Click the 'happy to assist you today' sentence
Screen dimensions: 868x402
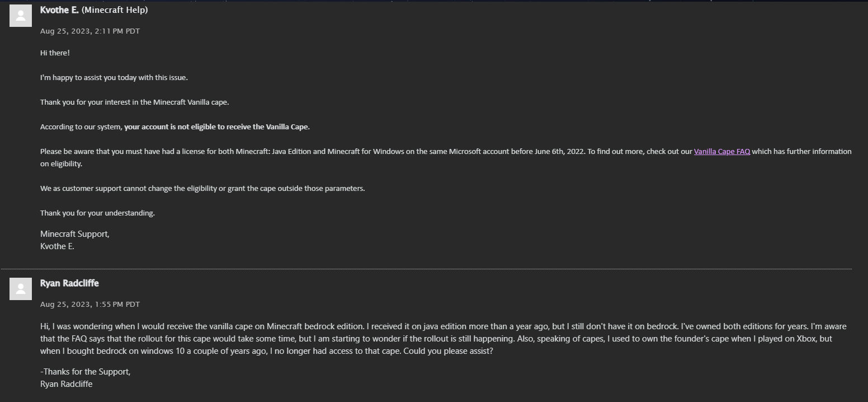(x=114, y=77)
